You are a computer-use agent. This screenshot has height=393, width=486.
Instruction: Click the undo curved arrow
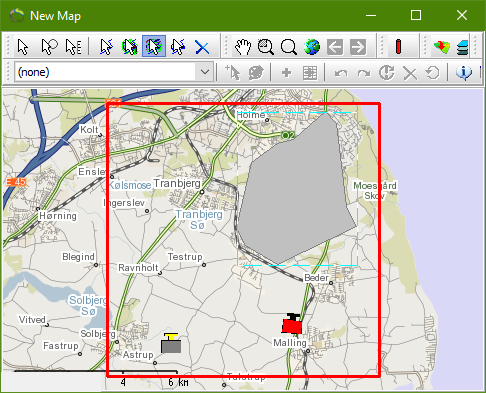pos(341,73)
